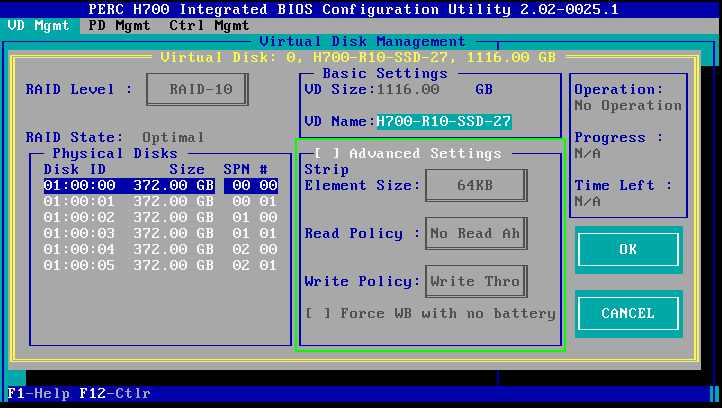Click the Virtual Disk title bar text
The height and width of the screenshot is (408, 722).
[358, 58]
